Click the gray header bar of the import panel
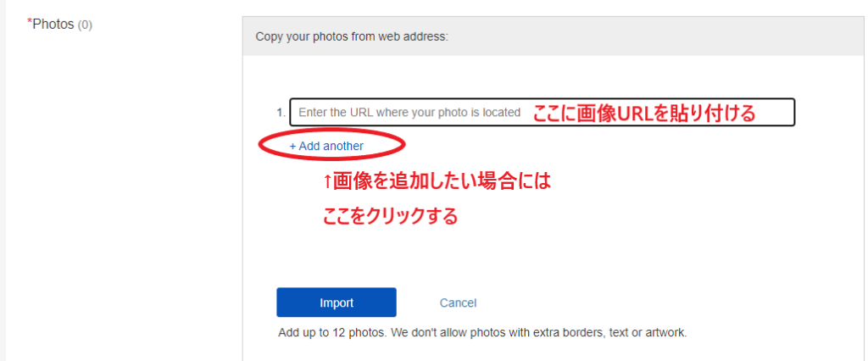The width and height of the screenshot is (868, 361). pyautogui.click(x=554, y=36)
